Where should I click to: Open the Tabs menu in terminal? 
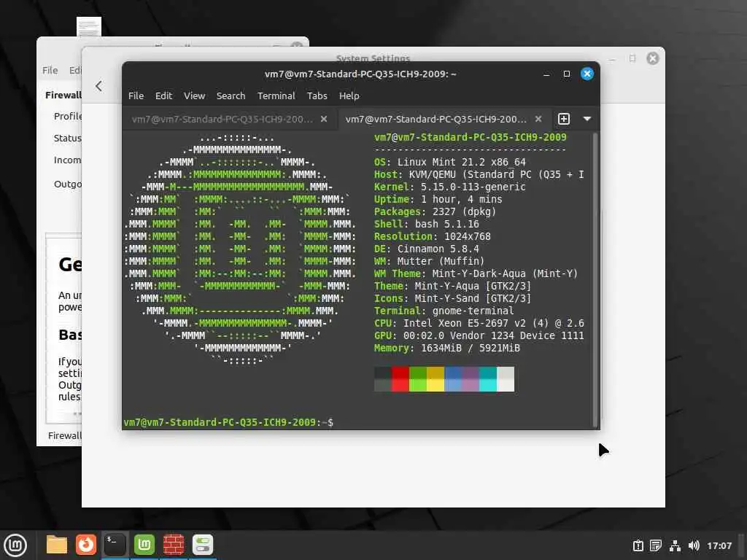[317, 96]
